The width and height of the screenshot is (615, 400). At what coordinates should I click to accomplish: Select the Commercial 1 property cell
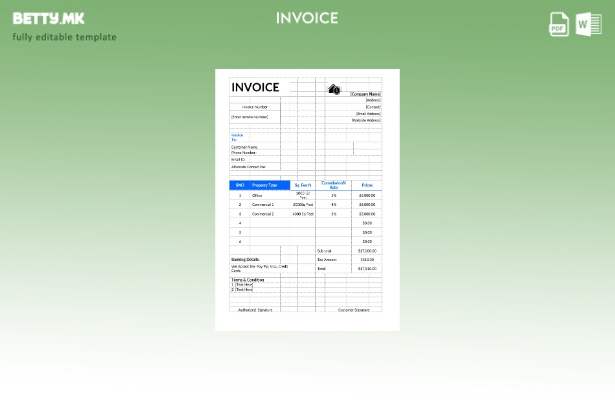coord(263,204)
